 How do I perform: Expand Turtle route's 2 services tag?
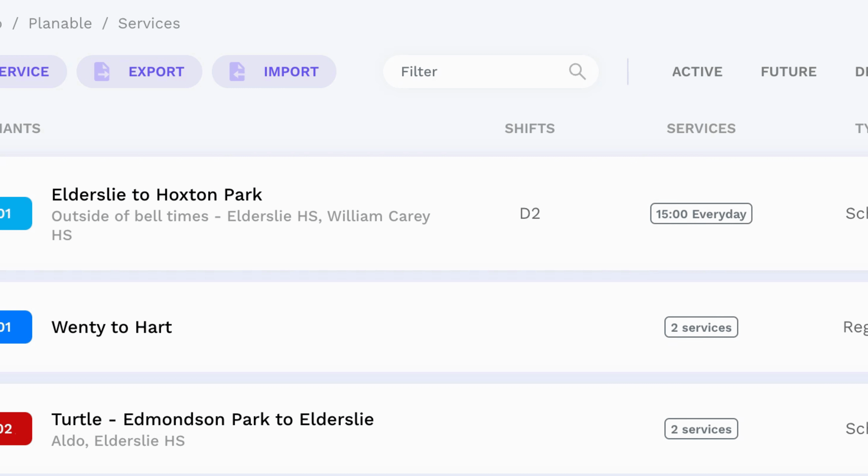click(701, 429)
